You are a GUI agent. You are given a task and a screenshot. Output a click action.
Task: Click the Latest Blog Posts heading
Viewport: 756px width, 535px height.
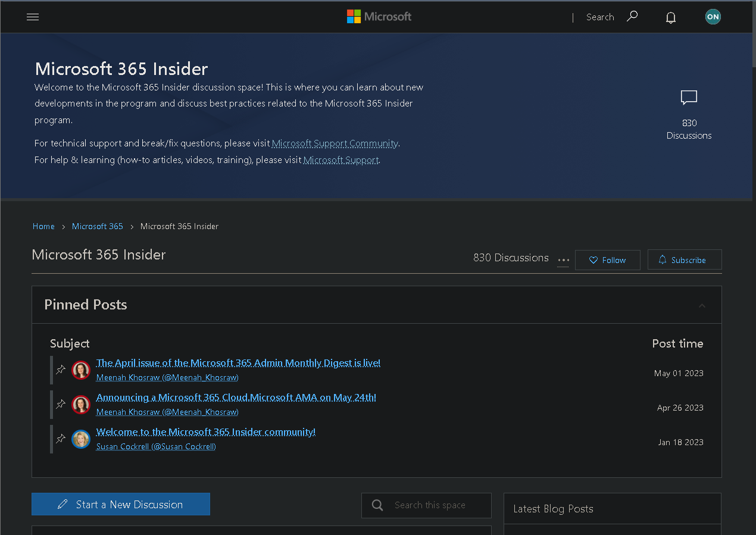554,509
